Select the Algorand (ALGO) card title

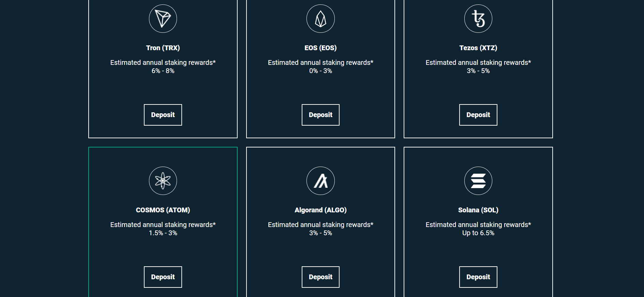coord(320,210)
